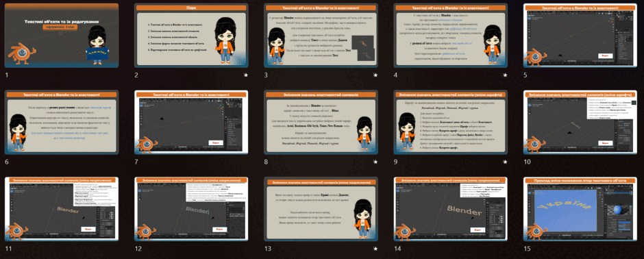Click the animation star icon under slide 9
Screen dimensions: 644x259
click(505, 162)
